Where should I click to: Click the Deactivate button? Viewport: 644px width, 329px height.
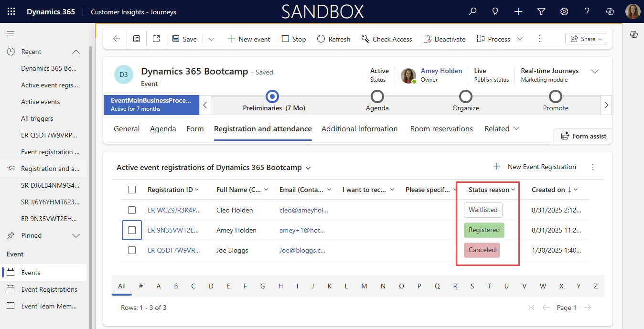[x=443, y=39]
